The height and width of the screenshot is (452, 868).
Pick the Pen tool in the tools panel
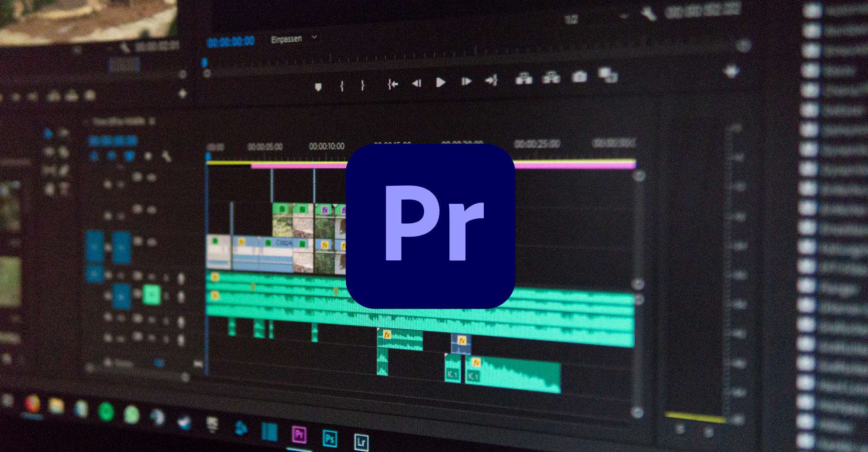tap(64, 170)
